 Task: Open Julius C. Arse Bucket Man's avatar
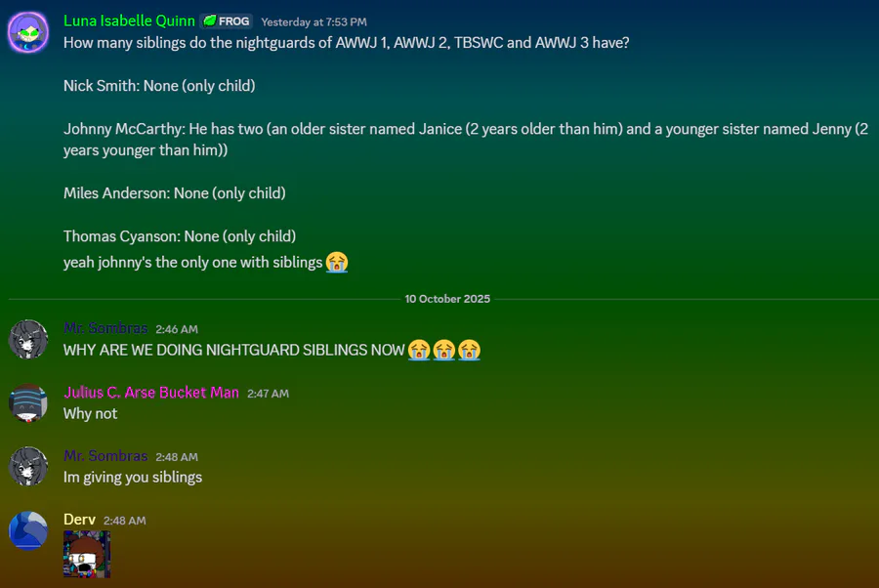pos(28,403)
